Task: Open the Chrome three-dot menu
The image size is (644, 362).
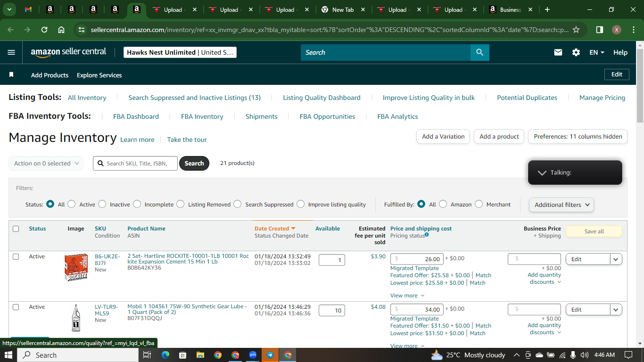Action: (633, 30)
